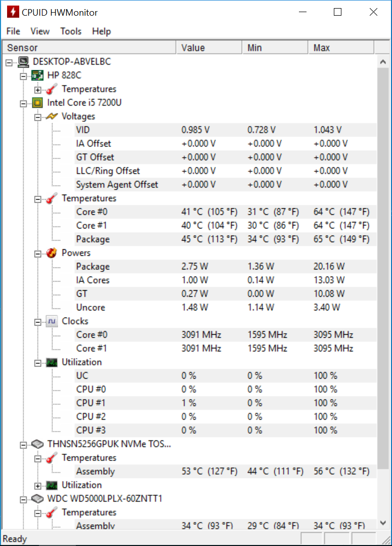Screen dimensions: 392x546
Task: Select the CPU #3 utilization row
Action: click(x=226, y=430)
